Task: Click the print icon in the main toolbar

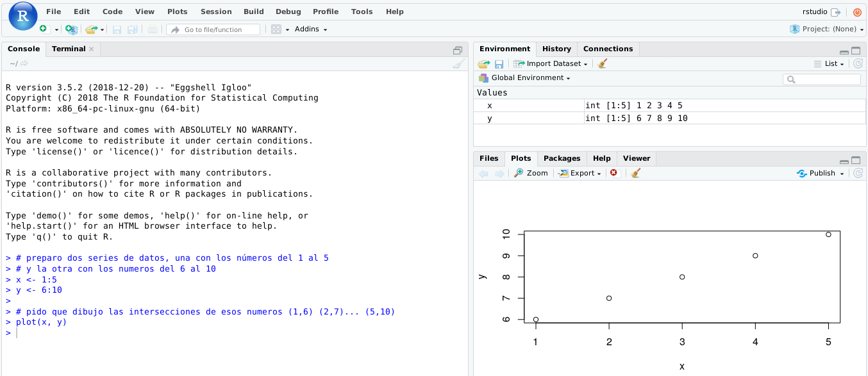Action: pyautogui.click(x=152, y=29)
